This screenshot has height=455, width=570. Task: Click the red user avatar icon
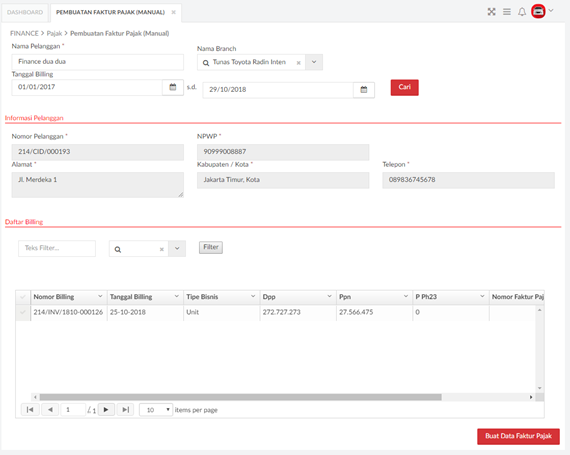pos(538,11)
